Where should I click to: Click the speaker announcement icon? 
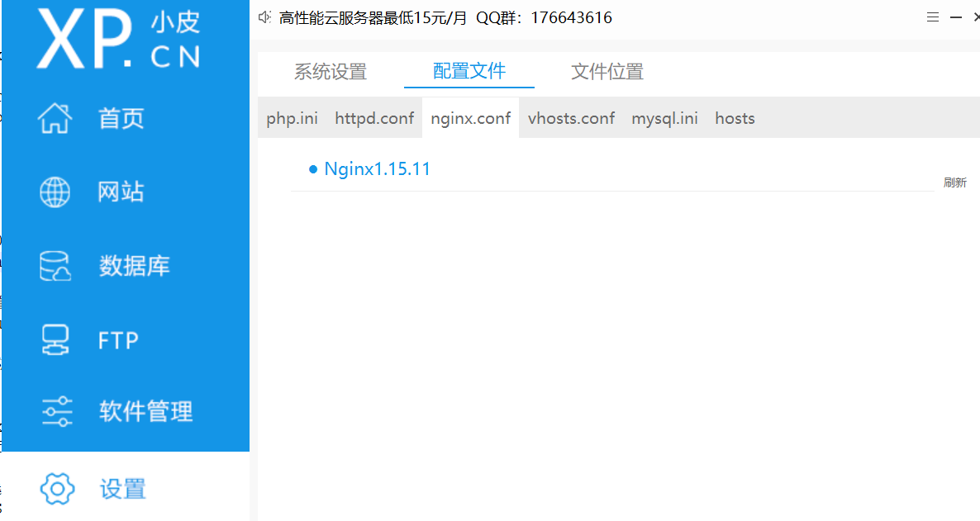click(x=265, y=17)
